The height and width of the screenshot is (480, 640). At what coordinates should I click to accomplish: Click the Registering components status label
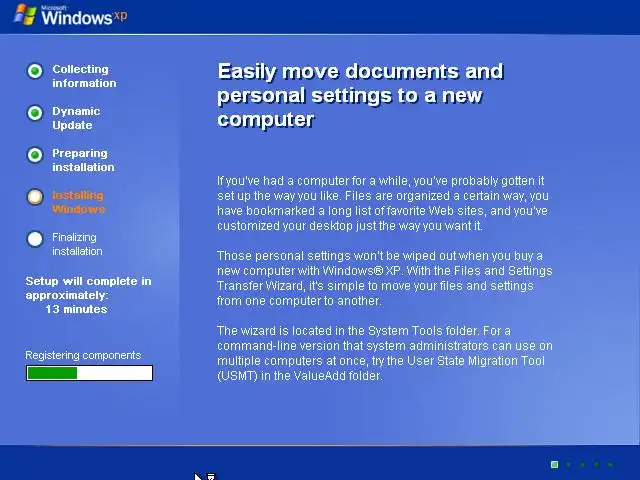83,356
